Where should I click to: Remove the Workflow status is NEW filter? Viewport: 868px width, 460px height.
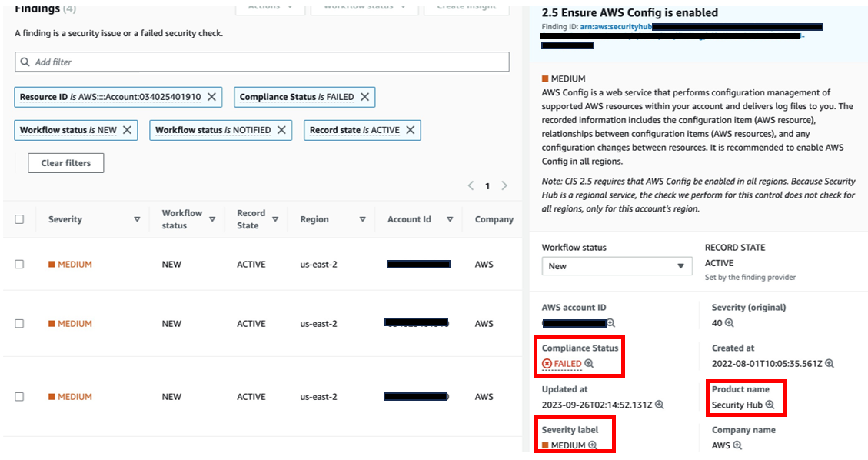point(128,130)
